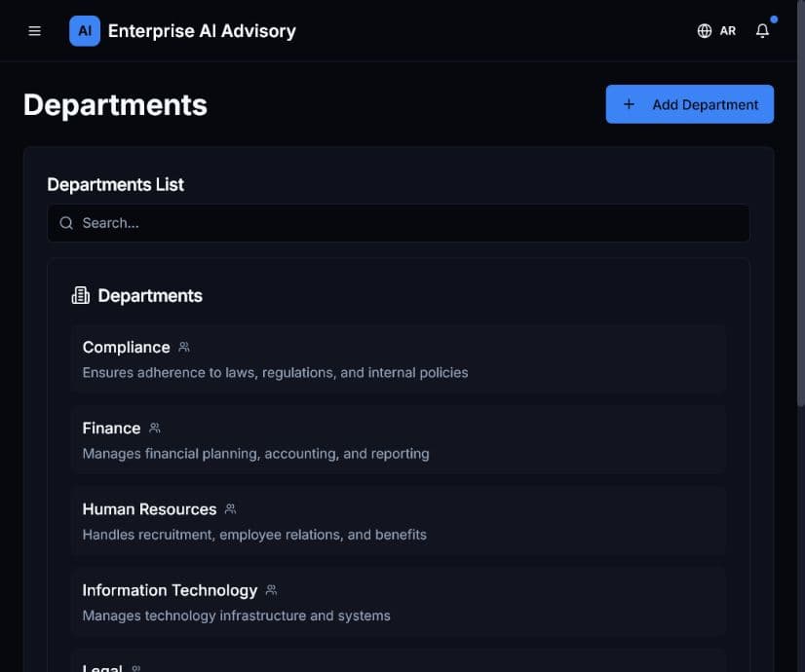This screenshot has height=672, width=805.
Task: Switch language with the AR label
Action: click(727, 31)
